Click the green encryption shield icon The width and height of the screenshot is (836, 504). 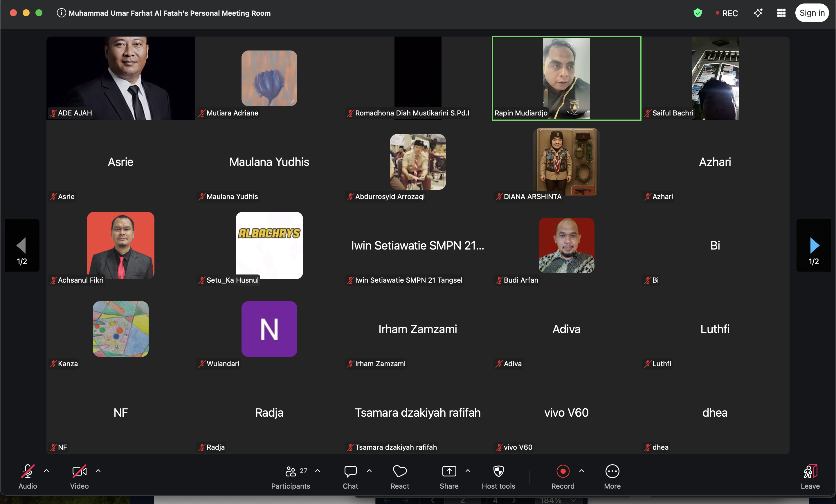point(698,13)
